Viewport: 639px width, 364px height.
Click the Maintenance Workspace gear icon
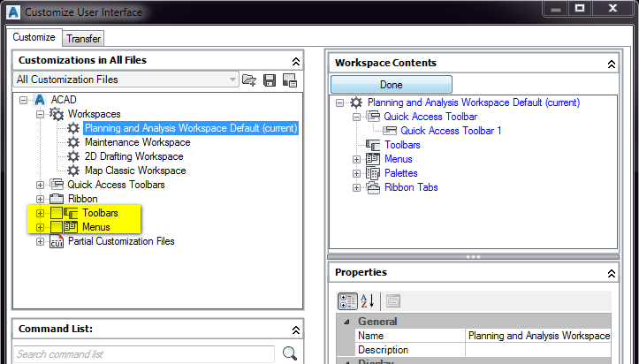click(73, 142)
